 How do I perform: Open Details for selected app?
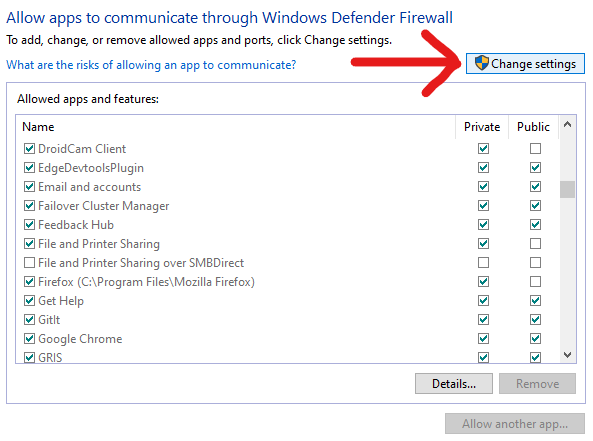[x=454, y=384]
